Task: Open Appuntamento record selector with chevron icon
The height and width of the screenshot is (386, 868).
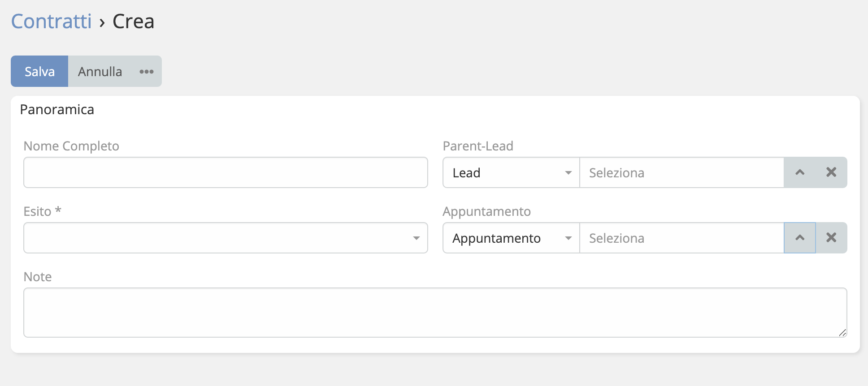Action: [x=799, y=238]
